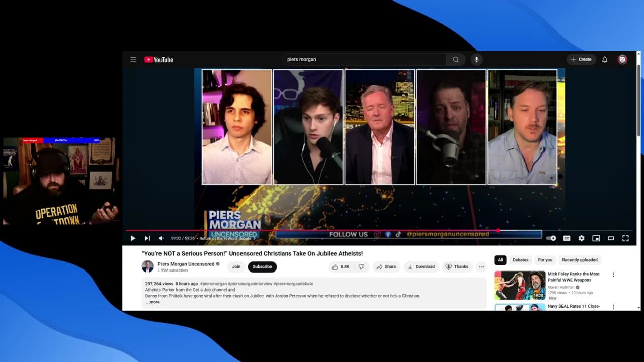644x362 pixels.
Task: Open options for Navy SEAL video
Action: [613, 307]
